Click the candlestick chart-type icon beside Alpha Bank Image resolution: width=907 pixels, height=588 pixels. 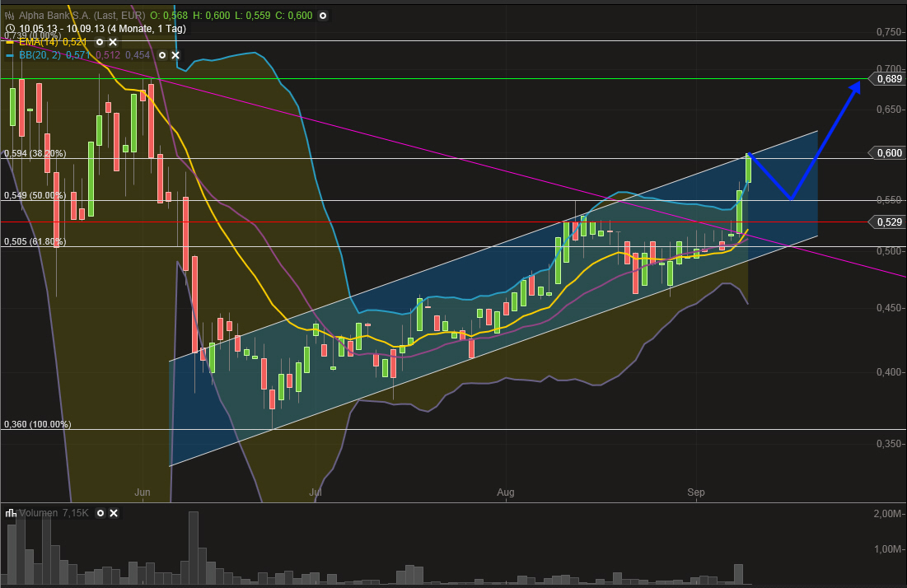click(x=10, y=15)
